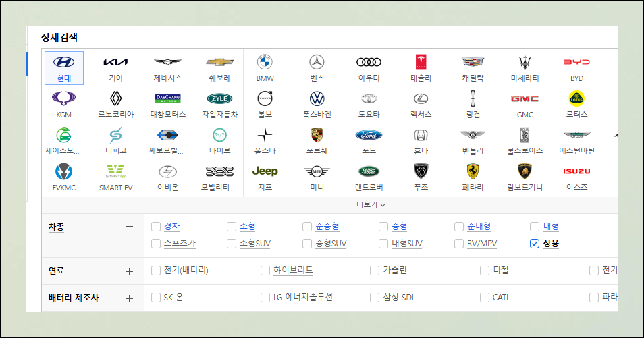This screenshot has width=644, height=338.
Task: Check the 하이브리드 fuel option
Action: [x=265, y=271]
